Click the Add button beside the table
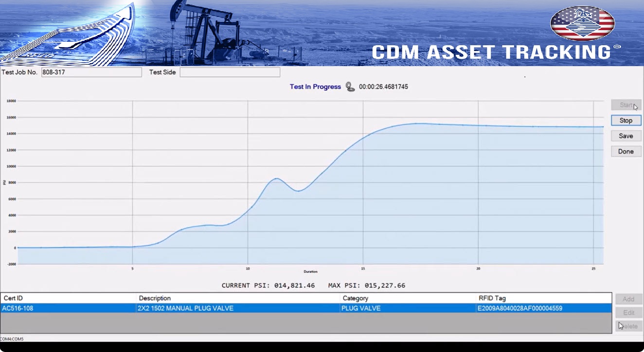The image size is (644, 352). click(628, 299)
